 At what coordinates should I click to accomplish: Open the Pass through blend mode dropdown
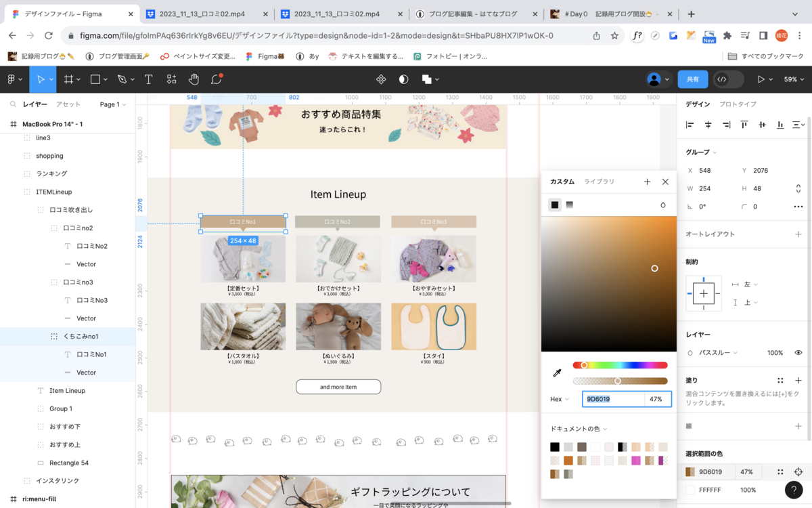click(x=718, y=353)
